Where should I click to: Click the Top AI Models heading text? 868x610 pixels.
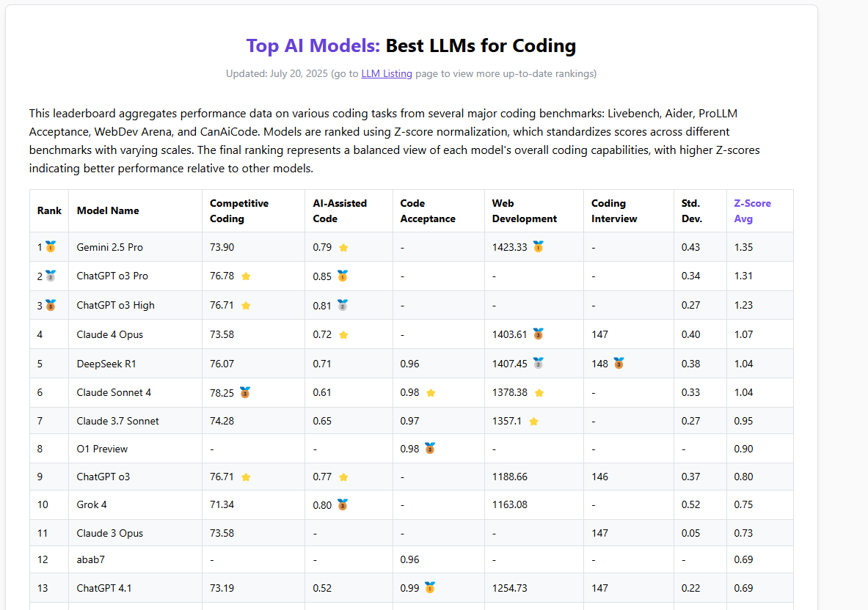313,45
